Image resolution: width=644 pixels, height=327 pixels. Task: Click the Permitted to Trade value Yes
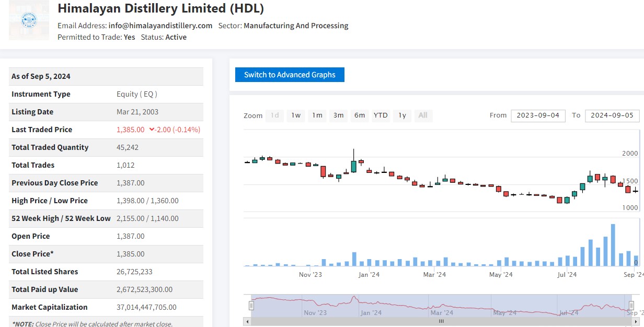130,37
